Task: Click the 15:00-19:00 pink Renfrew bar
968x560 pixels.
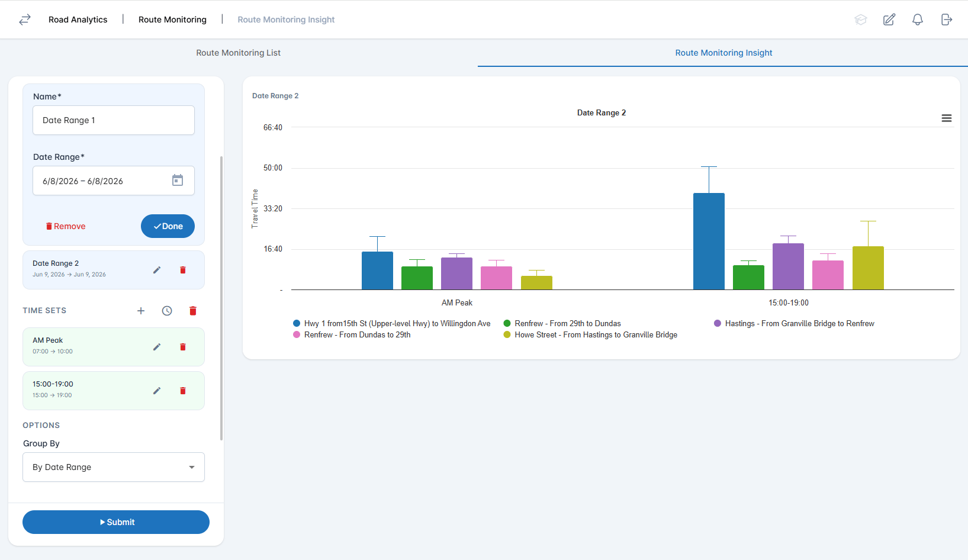Action: point(828,275)
